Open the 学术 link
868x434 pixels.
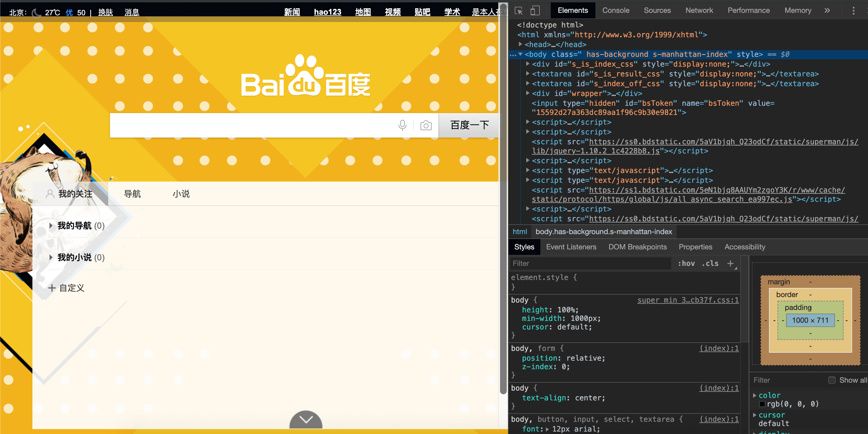[452, 12]
